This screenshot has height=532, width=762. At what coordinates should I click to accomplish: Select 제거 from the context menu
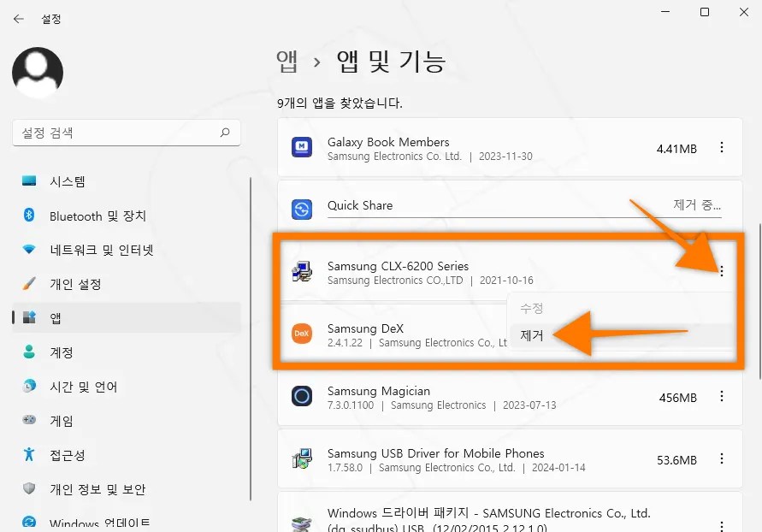pyautogui.click(x=532, y=336)
